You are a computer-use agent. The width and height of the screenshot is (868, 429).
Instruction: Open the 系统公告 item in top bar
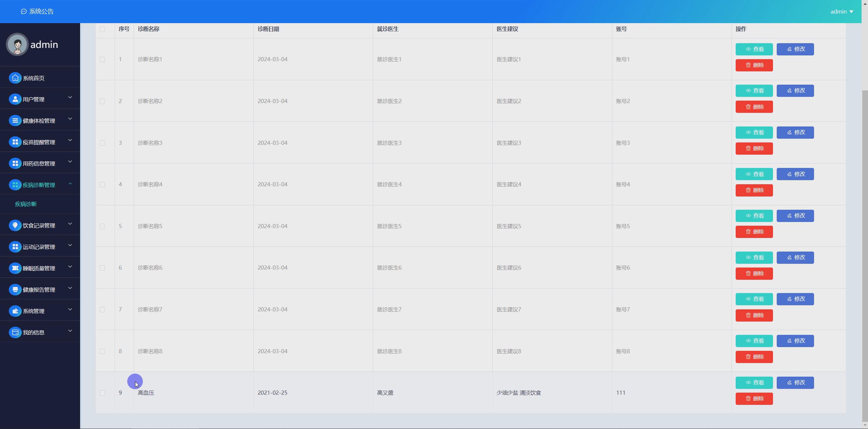coord(37,12)
